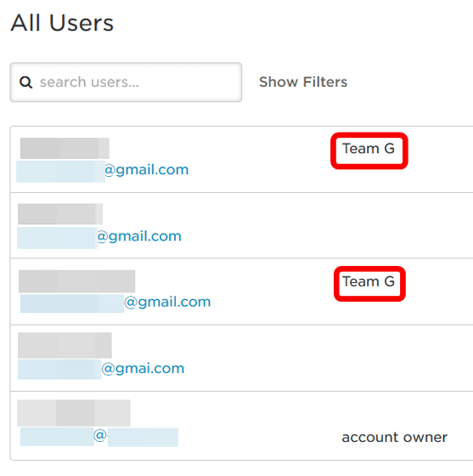This screenshot has height=476, width=473.
Task: Open second user's gmail.com email link
Action: coord(99,236)
